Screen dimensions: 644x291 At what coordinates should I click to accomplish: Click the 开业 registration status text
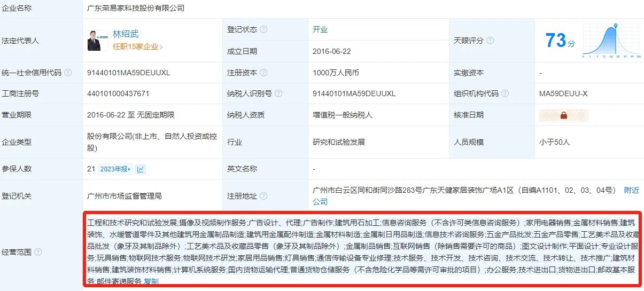click(320, 30)
